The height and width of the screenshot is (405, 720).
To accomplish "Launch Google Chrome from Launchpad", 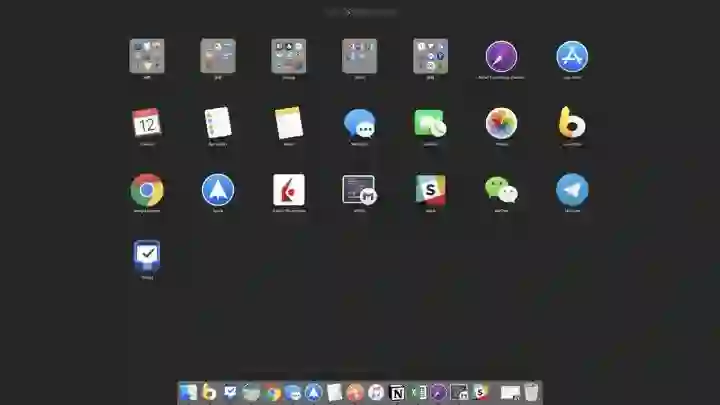I will pyautogui.click(x=147, y=190).
